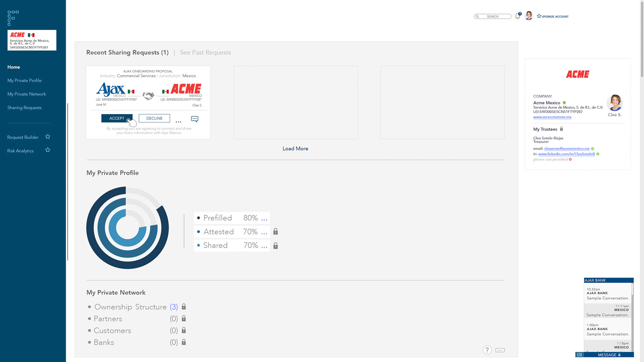The width and height of the screenshot is (644, 362).
Task: Open more options ellipsis beside Decline
Action: click(x=178, y=121)
